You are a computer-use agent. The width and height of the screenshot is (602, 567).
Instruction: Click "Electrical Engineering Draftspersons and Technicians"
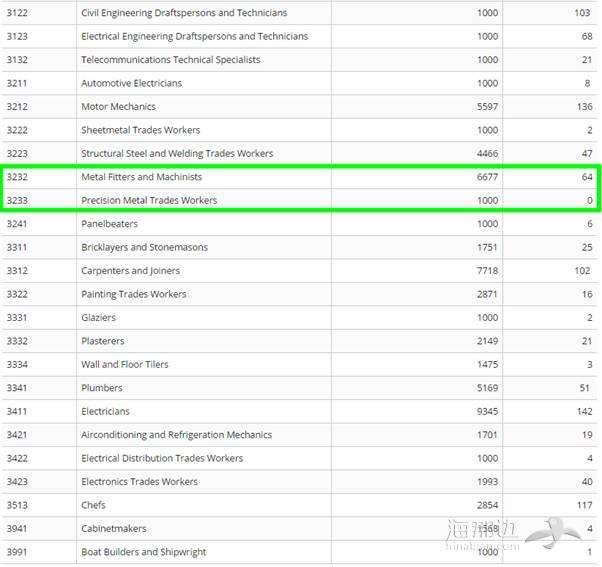[195, 36]
